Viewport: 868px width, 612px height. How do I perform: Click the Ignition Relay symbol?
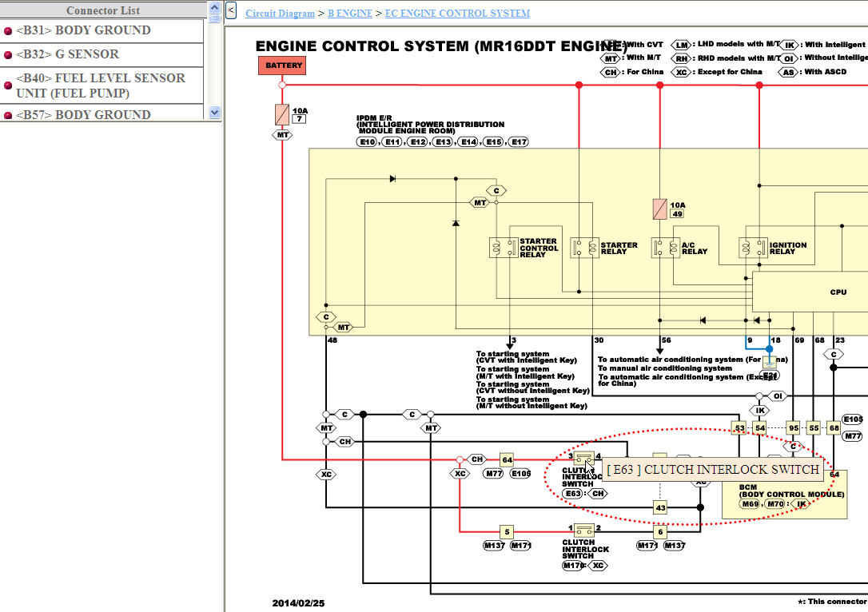[753, 248]
